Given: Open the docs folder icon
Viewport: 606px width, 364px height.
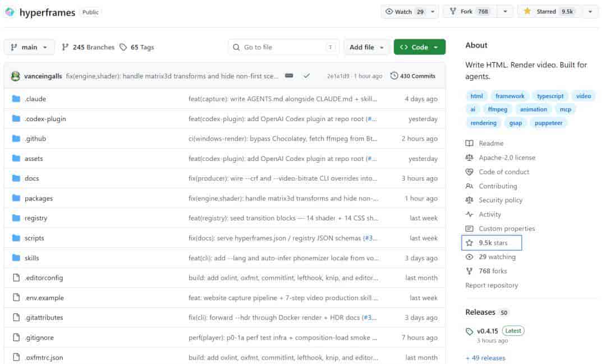Looking at the screenshot, I should 16,178.
